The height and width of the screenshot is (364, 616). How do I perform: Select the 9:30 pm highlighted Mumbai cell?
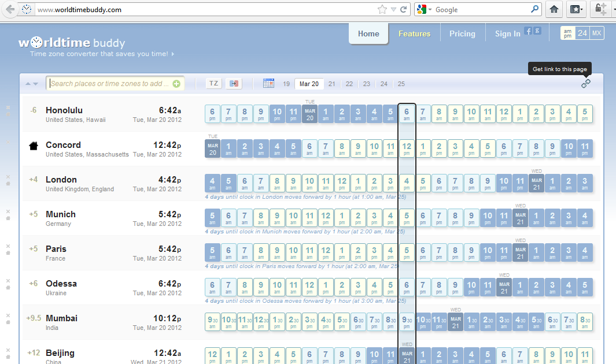[x=407, y=322]
